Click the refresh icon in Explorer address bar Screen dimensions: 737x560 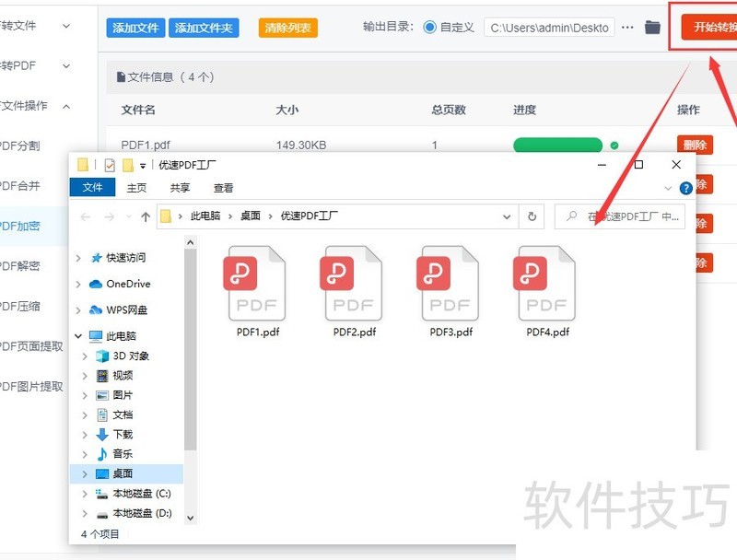[x=532, y=216]
